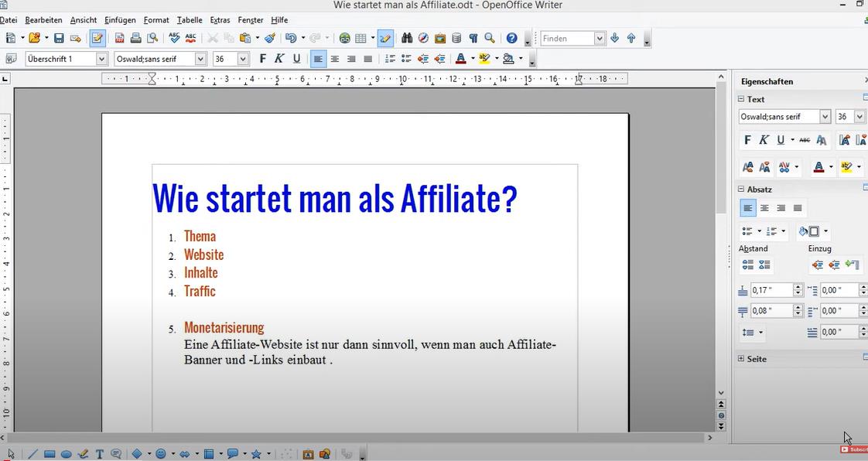The width and height of the screenshot is (868, 461).
Task: Open Find & Replace binoculars icon
Action: (x=407, y=38)
